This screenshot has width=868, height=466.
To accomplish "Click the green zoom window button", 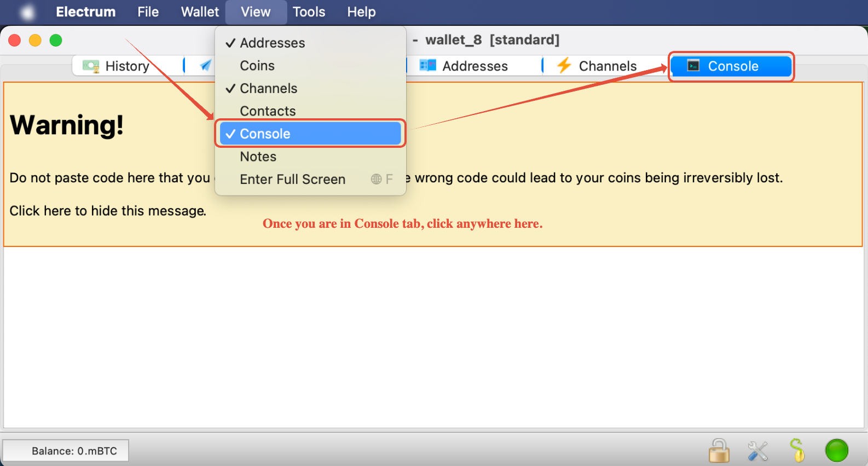I will pyautogui.click(x=56, y=41).
